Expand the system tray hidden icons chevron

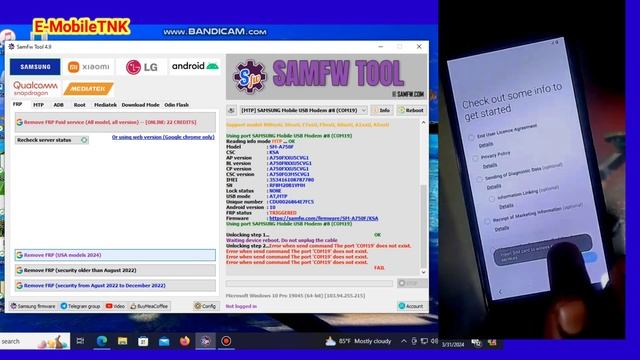pos(403,341)
